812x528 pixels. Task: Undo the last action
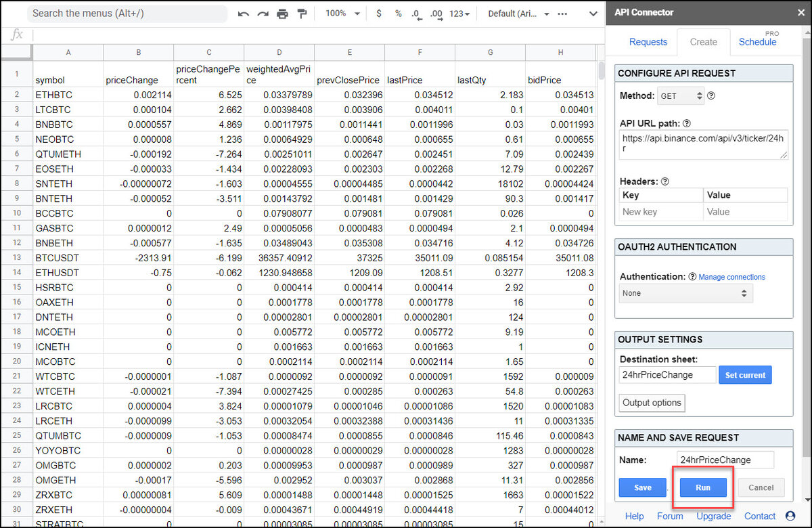coord(244,14)
